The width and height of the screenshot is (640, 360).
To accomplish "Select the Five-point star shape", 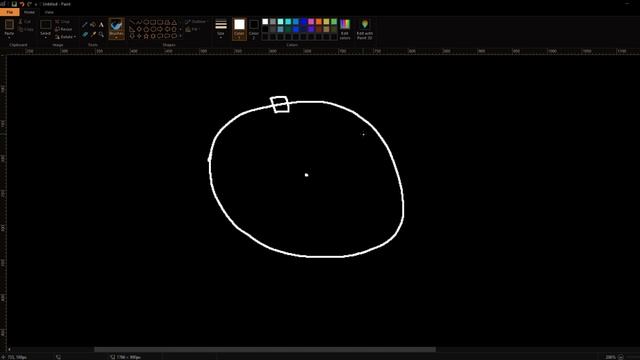I will click(146, 36).
